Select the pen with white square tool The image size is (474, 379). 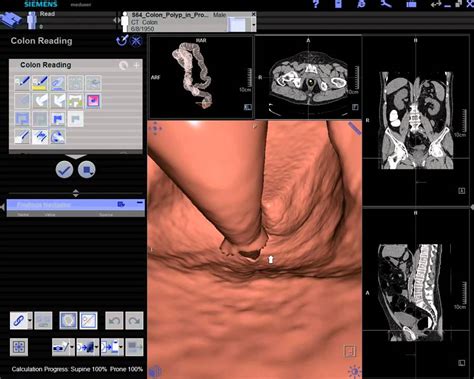(22, 137)
